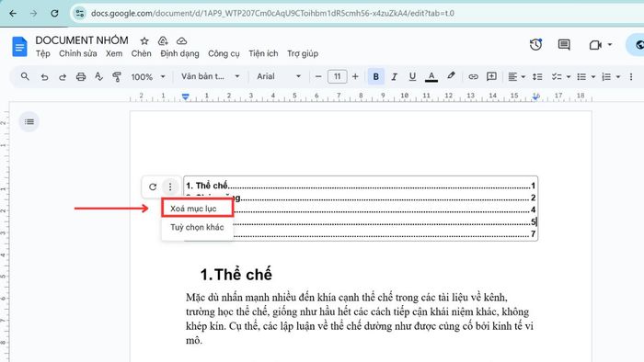Open the toolbar three-dot overflow menu
This screenshot has height=362, width=644.
pos(631,76)
